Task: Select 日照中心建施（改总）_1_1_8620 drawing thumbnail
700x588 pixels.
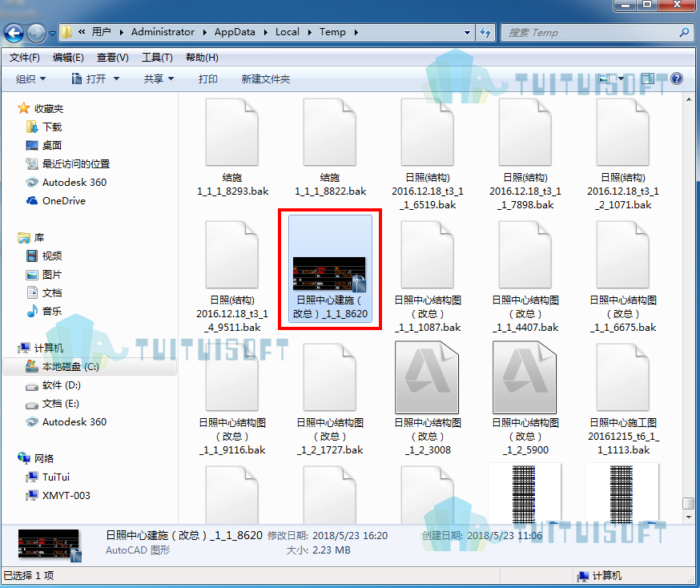Action: 329,274
